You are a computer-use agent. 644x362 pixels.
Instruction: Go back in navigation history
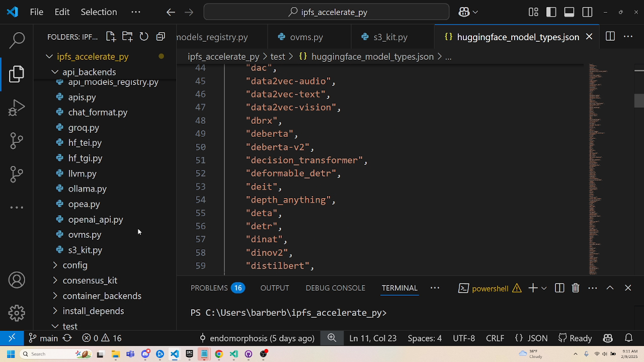[x=171, y=12]
